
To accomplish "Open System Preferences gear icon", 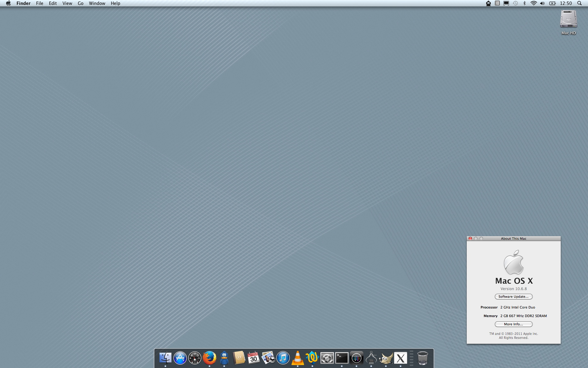I will [x=327, y=358].
